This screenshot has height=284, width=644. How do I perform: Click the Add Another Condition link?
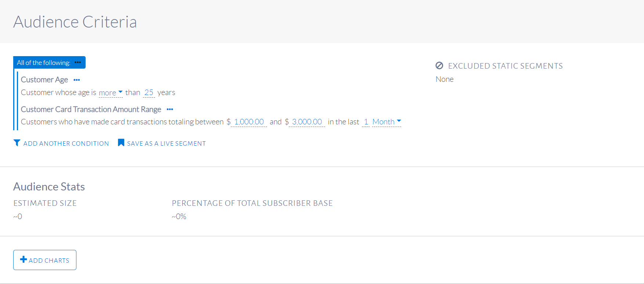click(x=66, y=143)
